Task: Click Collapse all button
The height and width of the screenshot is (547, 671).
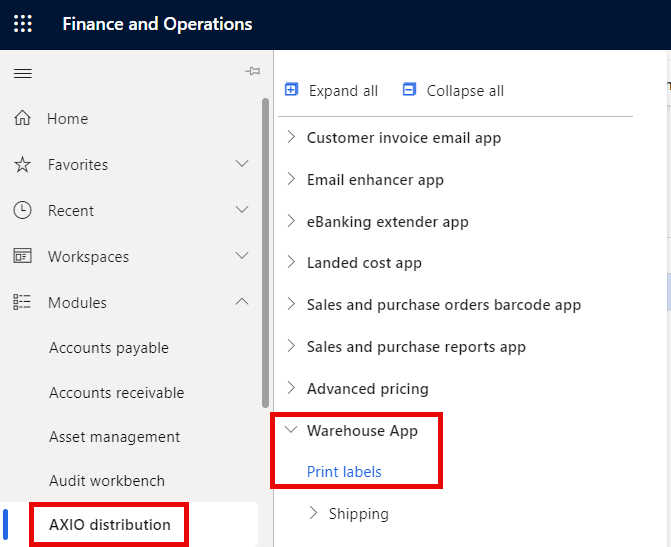Action: click(x=453, y=91)
